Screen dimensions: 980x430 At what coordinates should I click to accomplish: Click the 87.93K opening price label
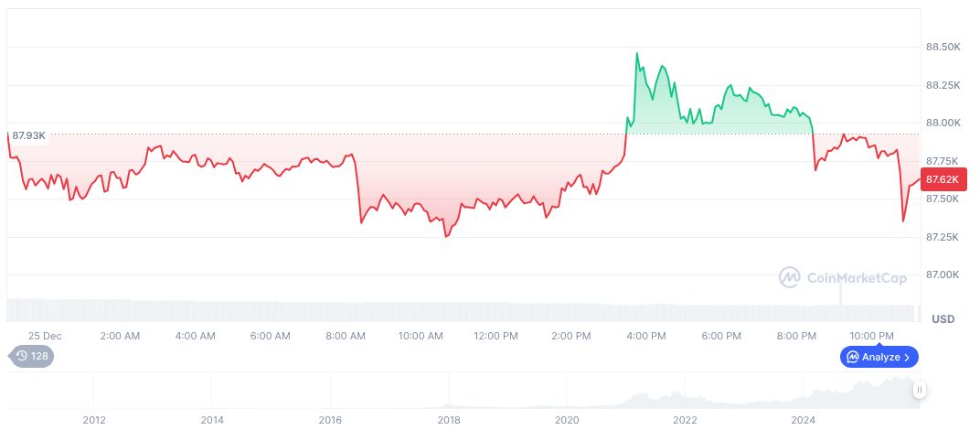[x=28, y=135]
